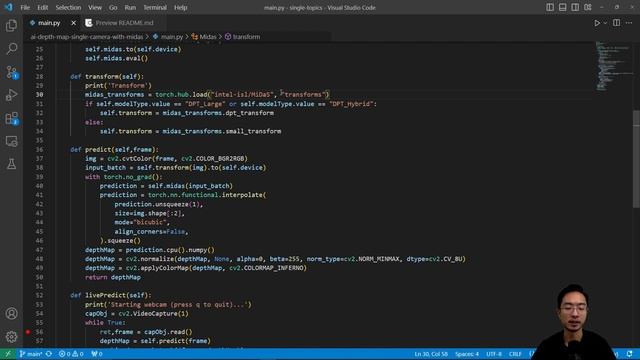The height and width of the screenshot is (360, 640).
Task: Click UTF-8 encoding selector
Action: 493,354
